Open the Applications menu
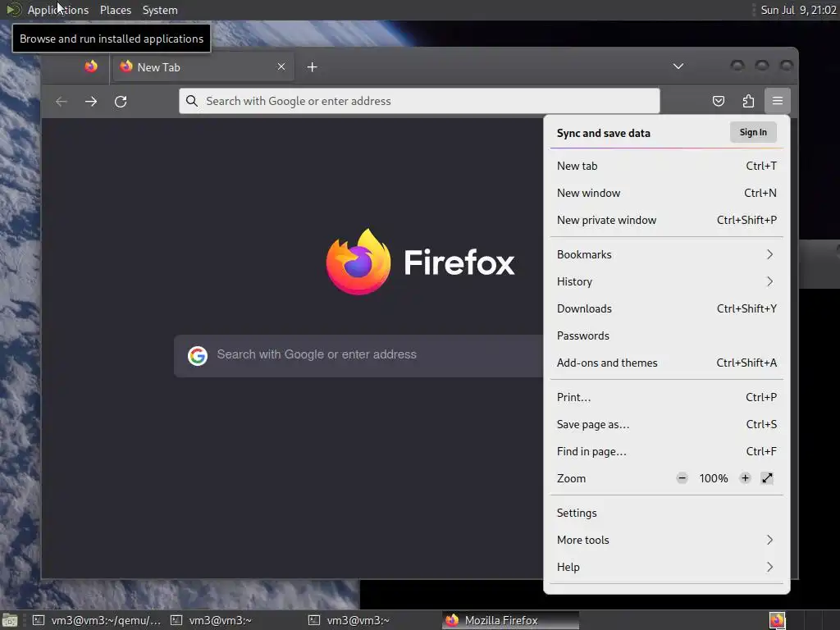This screenshot has width=840, height=630. click(x=58, y=10)
